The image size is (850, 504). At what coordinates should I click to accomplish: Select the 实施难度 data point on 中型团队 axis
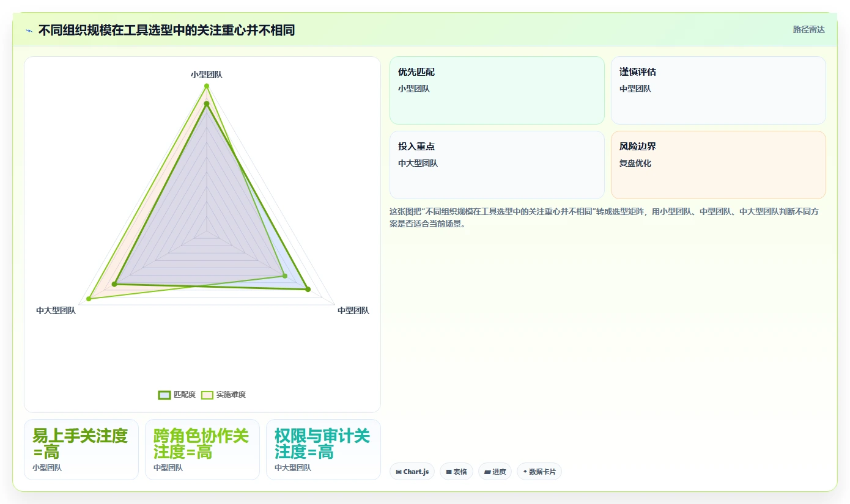(x=285, y=276)
